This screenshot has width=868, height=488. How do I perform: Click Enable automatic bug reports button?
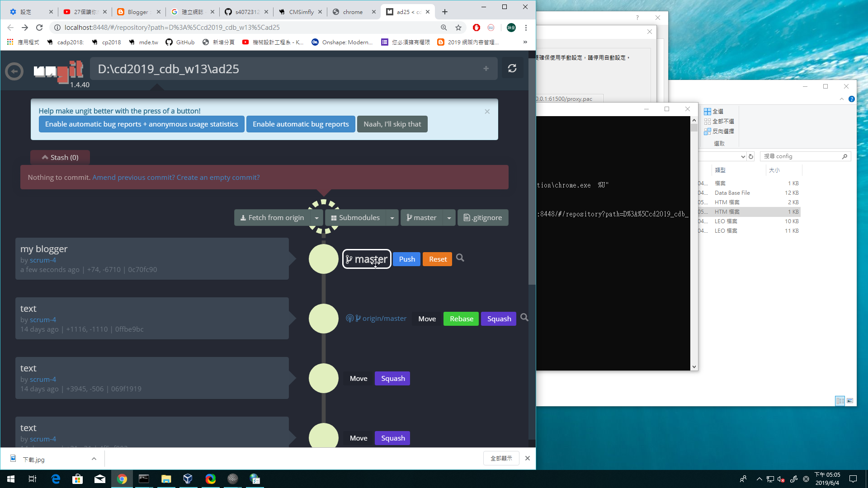tap(301, 124)
